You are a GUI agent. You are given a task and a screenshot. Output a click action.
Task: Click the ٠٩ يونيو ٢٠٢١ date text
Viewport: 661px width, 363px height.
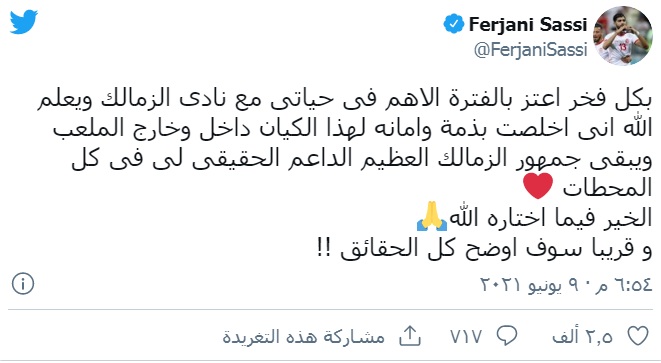coord(534,285)
